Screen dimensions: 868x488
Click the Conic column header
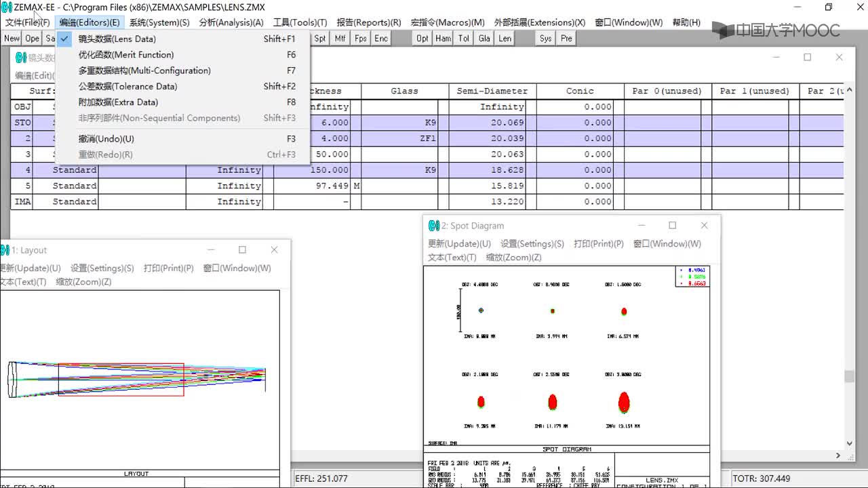[x=580, y=91]
